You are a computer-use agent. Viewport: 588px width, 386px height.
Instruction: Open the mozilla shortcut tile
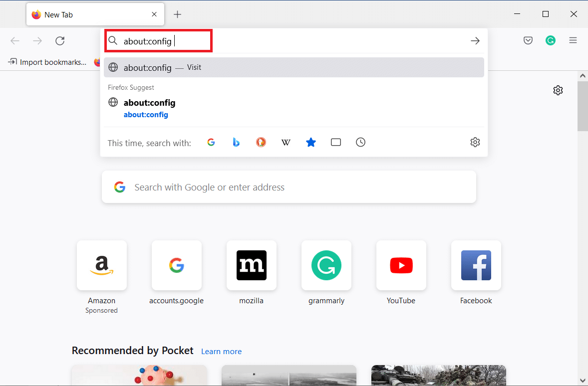tap(252, 265)
